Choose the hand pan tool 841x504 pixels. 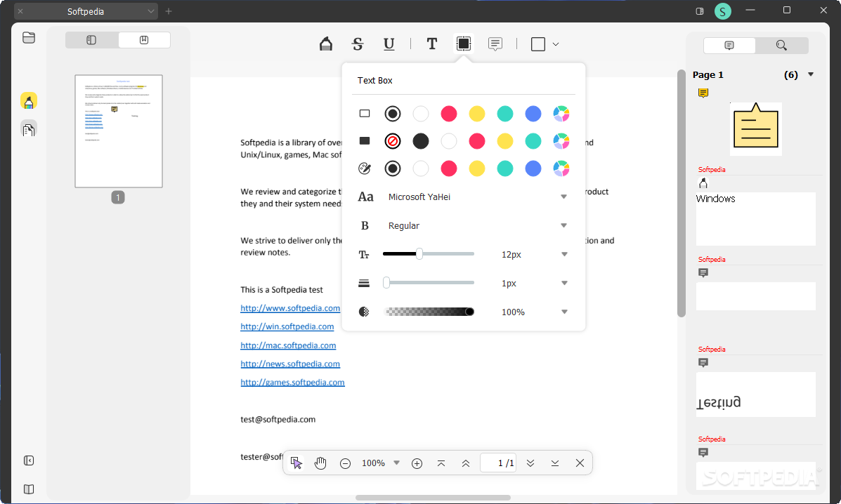(320, 463)
